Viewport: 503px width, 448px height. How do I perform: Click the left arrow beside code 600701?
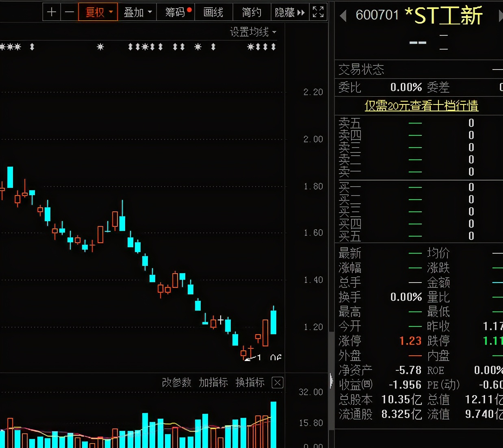(343, 15)
